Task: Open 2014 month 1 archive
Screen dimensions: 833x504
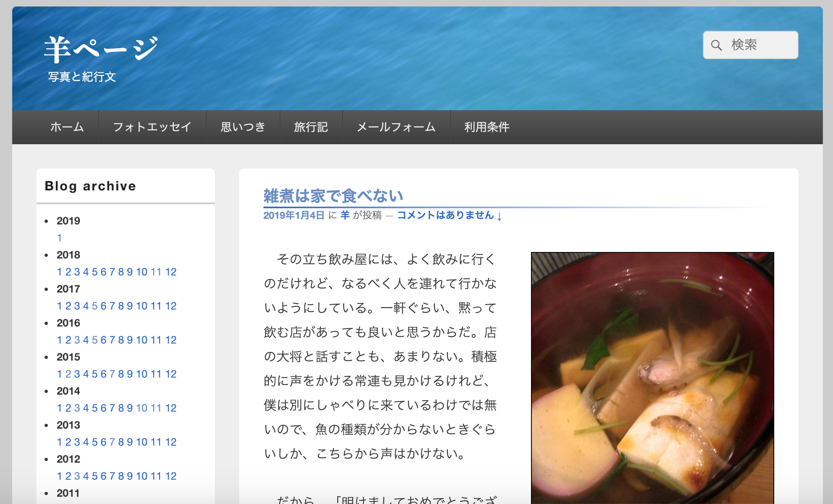Action: [x=60, y=408]
